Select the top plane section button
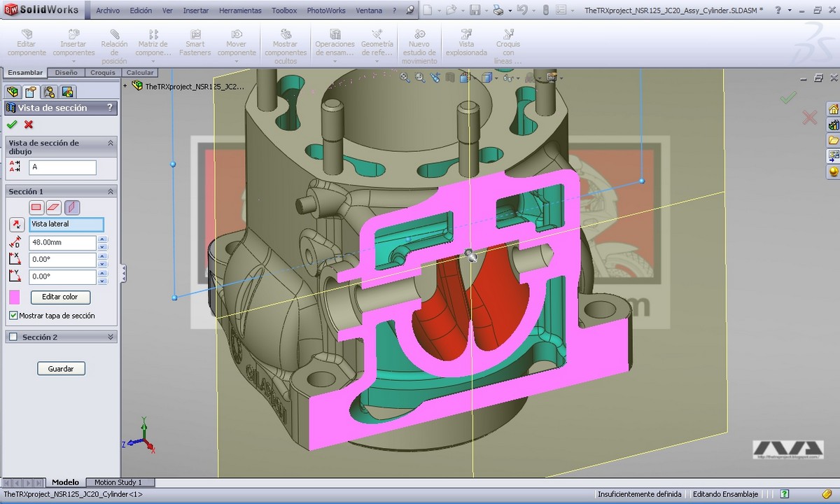 click(x=54, y=207)
